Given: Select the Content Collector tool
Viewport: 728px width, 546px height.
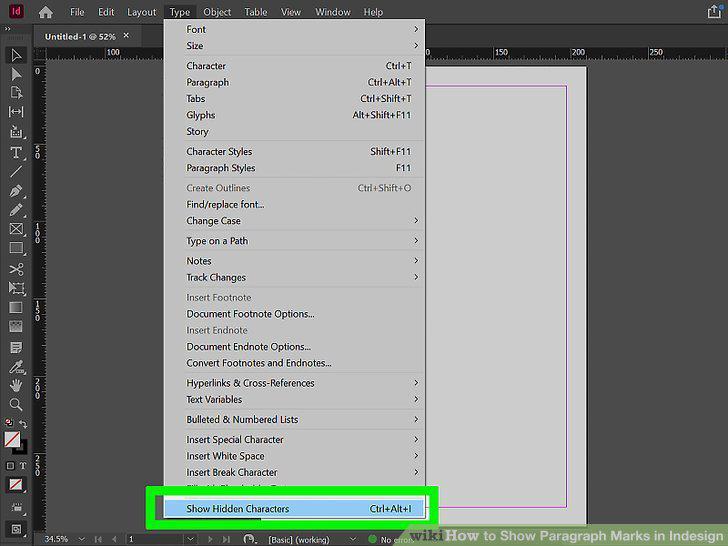Looking at the screenshot, I should (x=16, y=132).
